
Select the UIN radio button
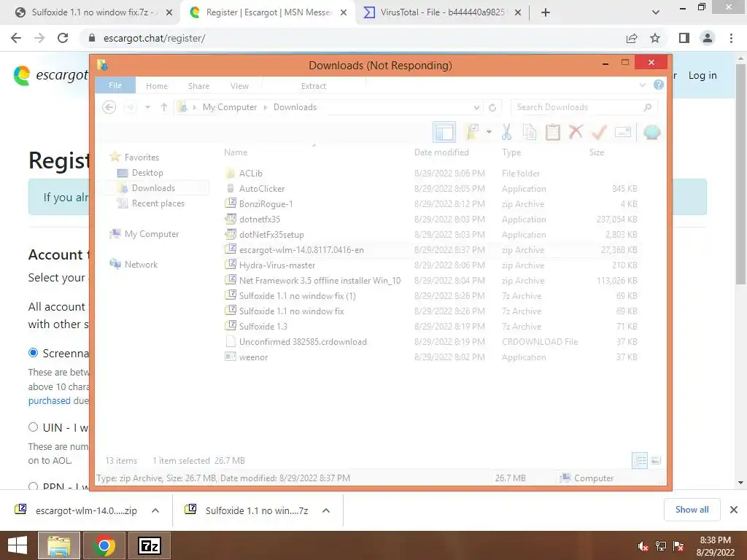[x=33, y=427]
